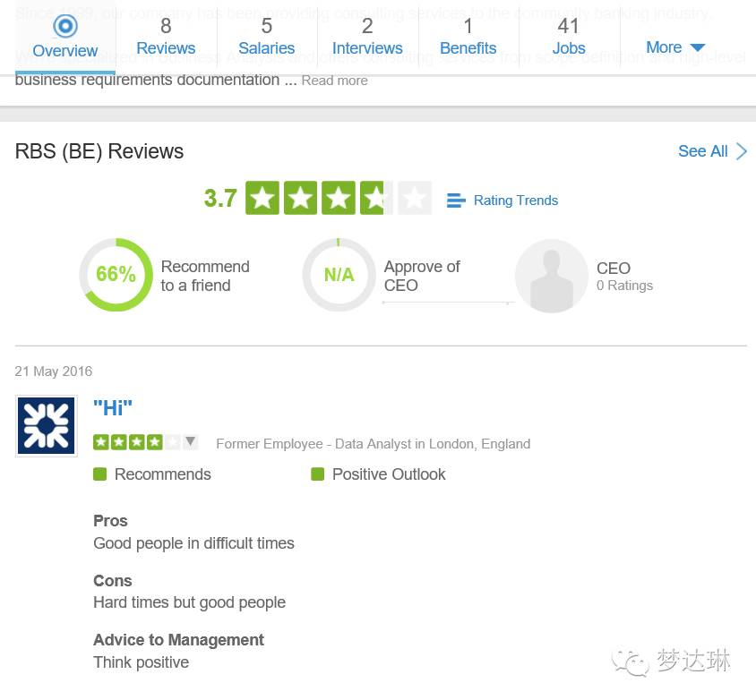The width and height of the screenshot is (756, 700).
Task: Click the 'Think positive' advice text
Action: (x=142, y=662)
